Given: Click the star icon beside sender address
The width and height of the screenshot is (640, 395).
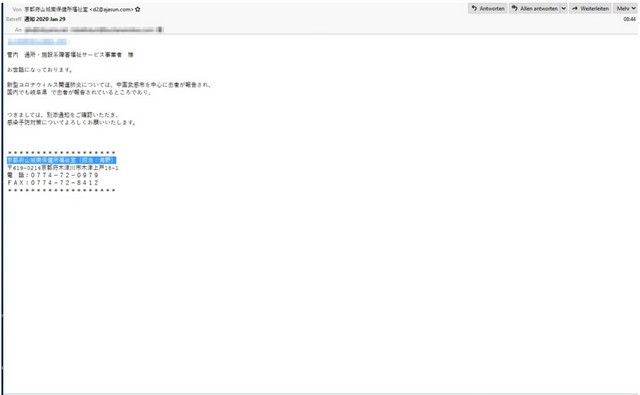Looking at the screenshot, I should 138,9.
